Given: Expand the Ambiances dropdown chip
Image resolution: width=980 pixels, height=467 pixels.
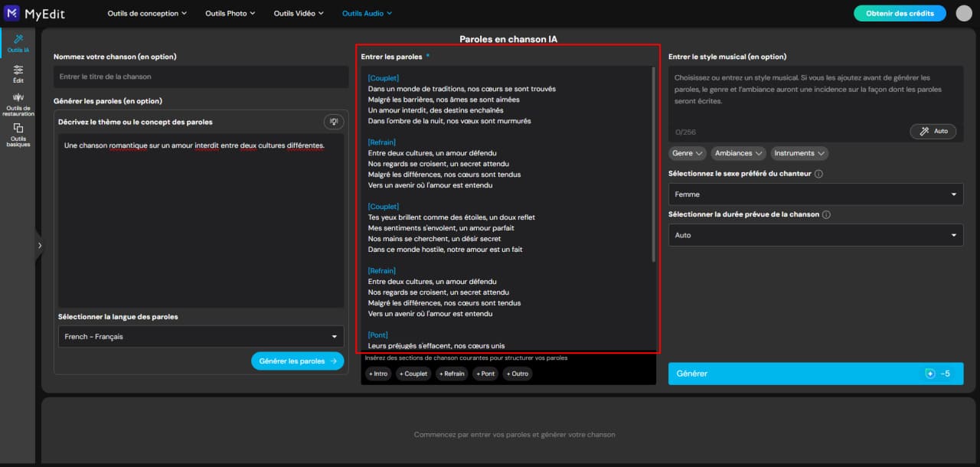Looking at the screenshot, I should click(x=738, y=153).
